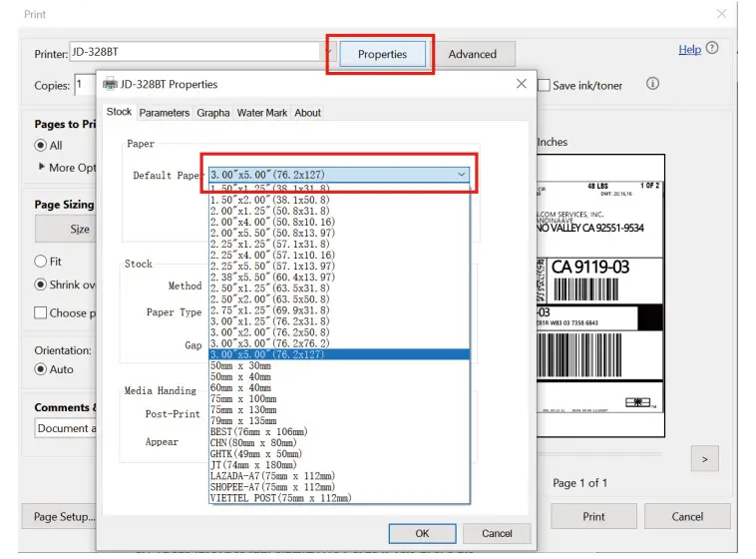Select paper size 2.00"x5.50"(50.8x13.97)

339,234
